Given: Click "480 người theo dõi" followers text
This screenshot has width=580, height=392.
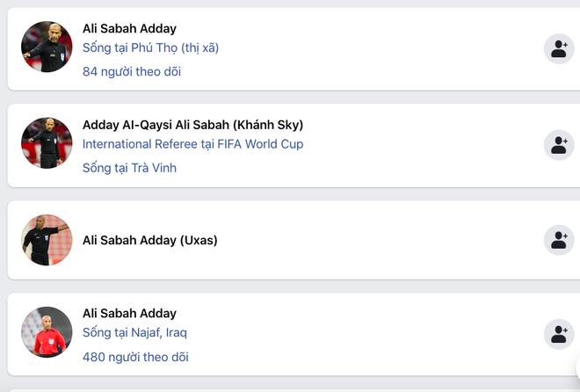Looking at the screenshot, I should tap(135, 356).
